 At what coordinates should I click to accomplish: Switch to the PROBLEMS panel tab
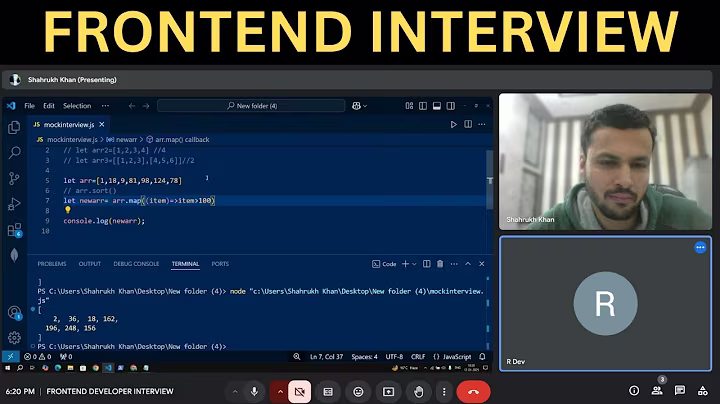(x=51, y=264)
